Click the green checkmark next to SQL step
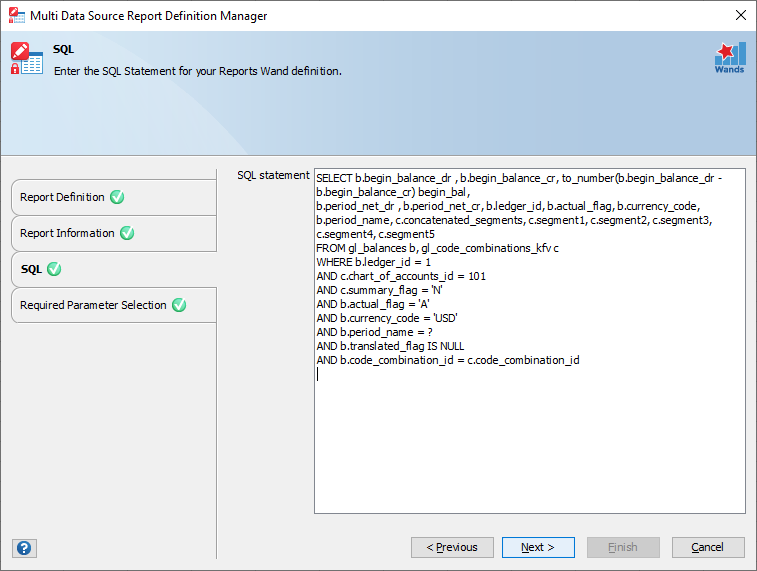The image size is (757, 571). click(x=54, y=269)
